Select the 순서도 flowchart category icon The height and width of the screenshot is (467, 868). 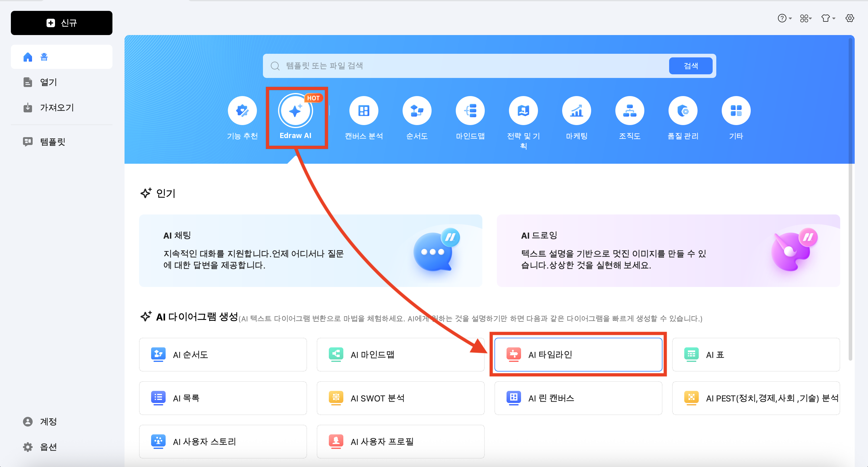coord(417,111)
